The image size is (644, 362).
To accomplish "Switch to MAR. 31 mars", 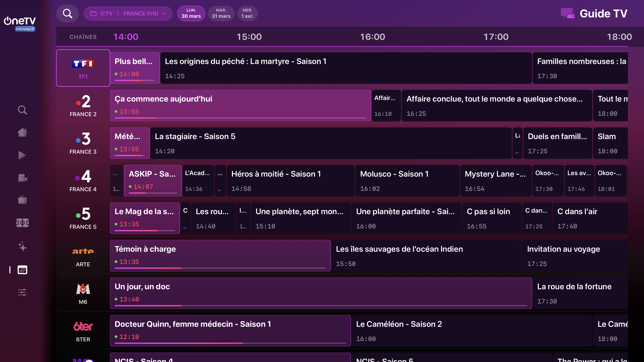I will pyautogui.click(x=221, y=13).
